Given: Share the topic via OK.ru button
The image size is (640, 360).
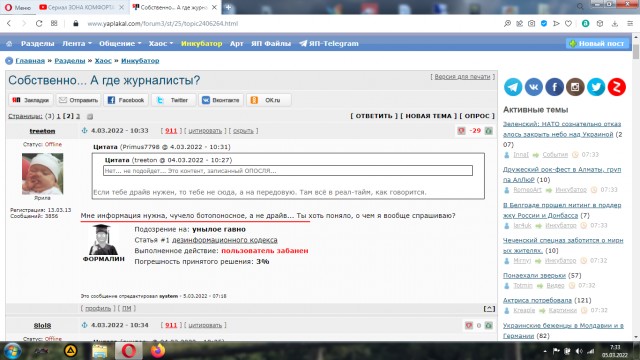Looking at the screenshot, I should [x=269, y=100].
